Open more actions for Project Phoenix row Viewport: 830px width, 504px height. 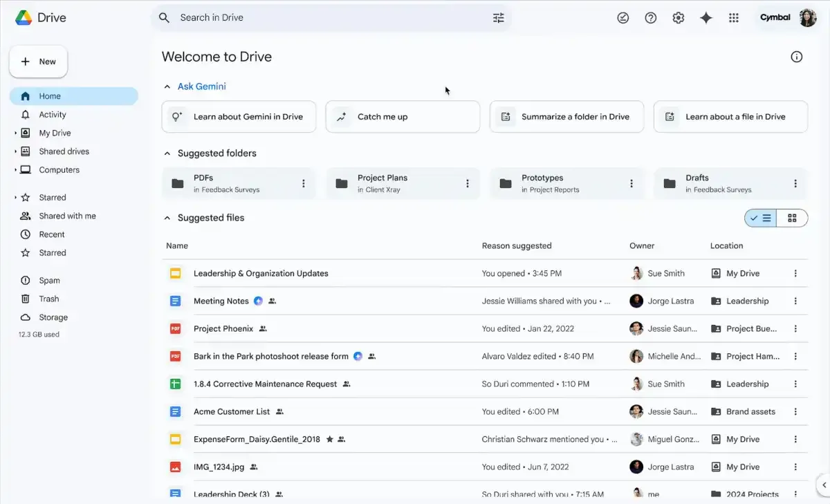click(795, 328)
